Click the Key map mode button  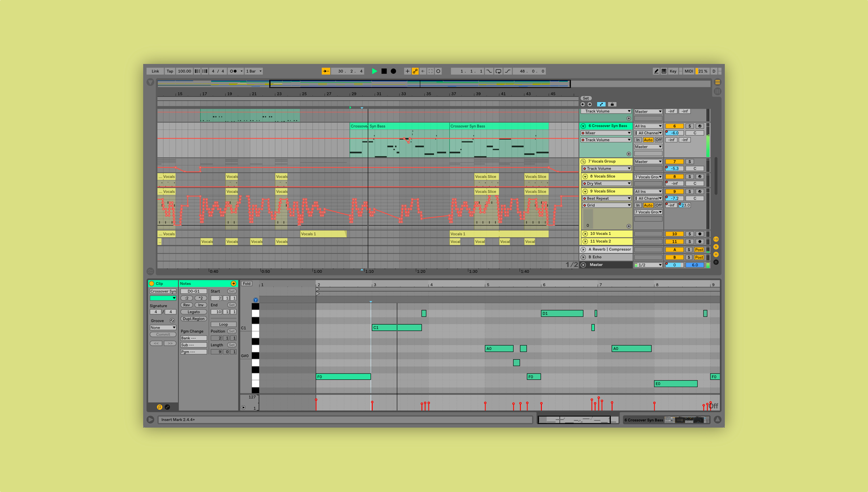tap(673, 71)
